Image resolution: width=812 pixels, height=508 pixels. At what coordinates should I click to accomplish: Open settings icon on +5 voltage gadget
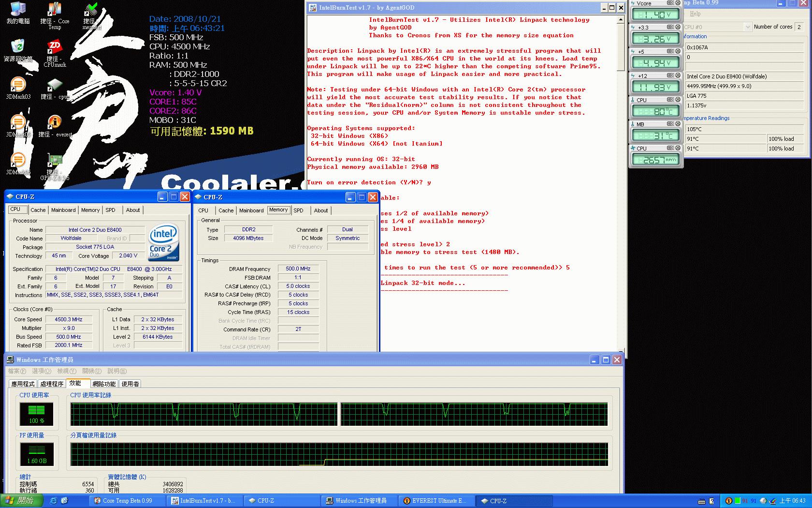670,51
